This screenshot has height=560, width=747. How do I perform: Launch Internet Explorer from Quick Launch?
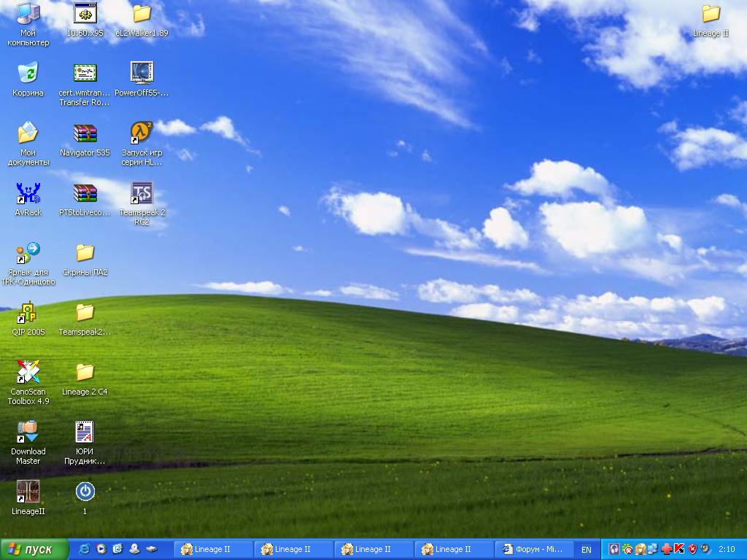tap(84, 549)
